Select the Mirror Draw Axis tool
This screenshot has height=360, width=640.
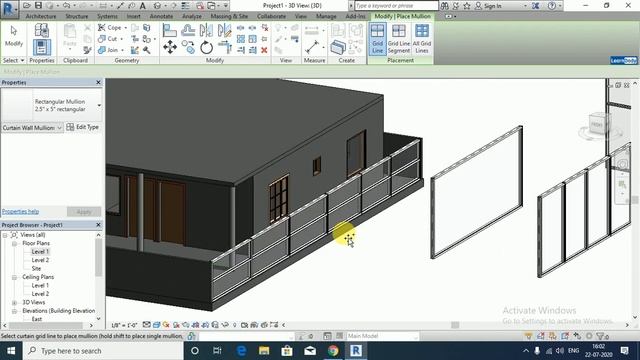pos(224,30)
